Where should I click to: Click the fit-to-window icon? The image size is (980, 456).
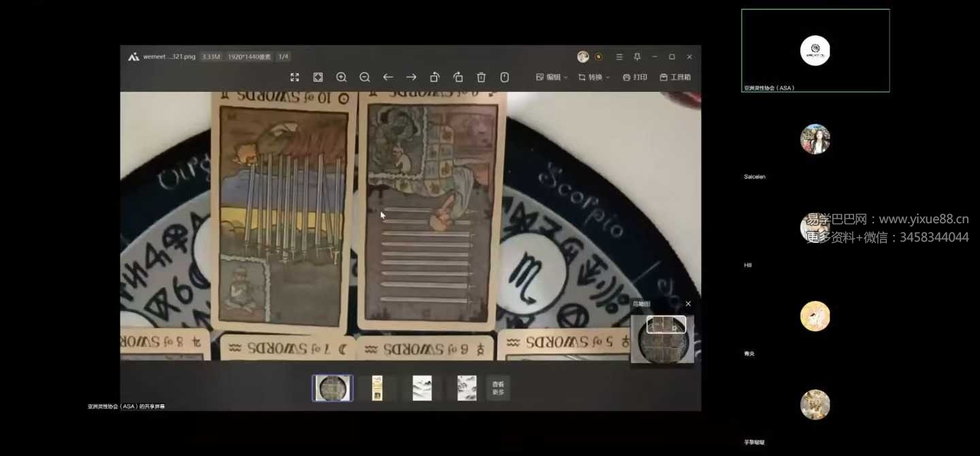pyautogui.click(x=318, y=78)
